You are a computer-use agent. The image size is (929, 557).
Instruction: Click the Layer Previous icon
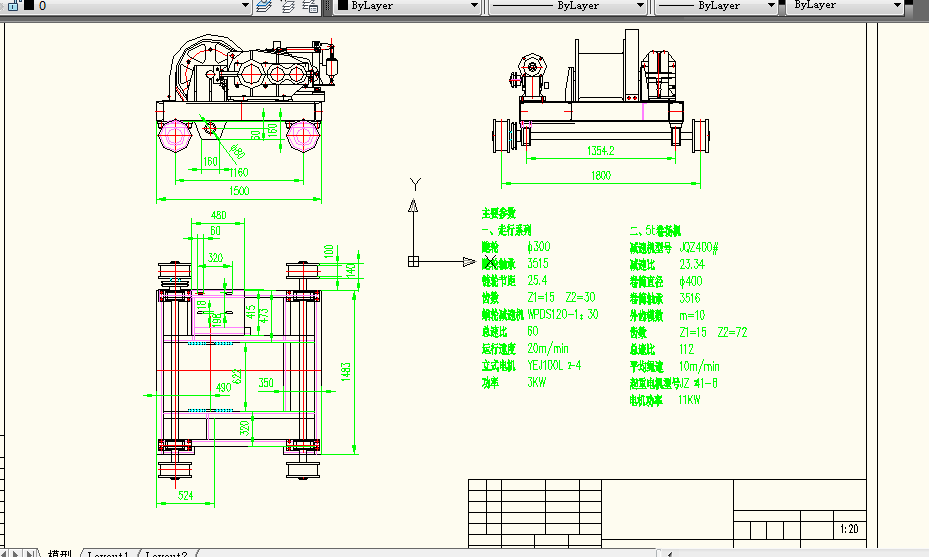288,6
